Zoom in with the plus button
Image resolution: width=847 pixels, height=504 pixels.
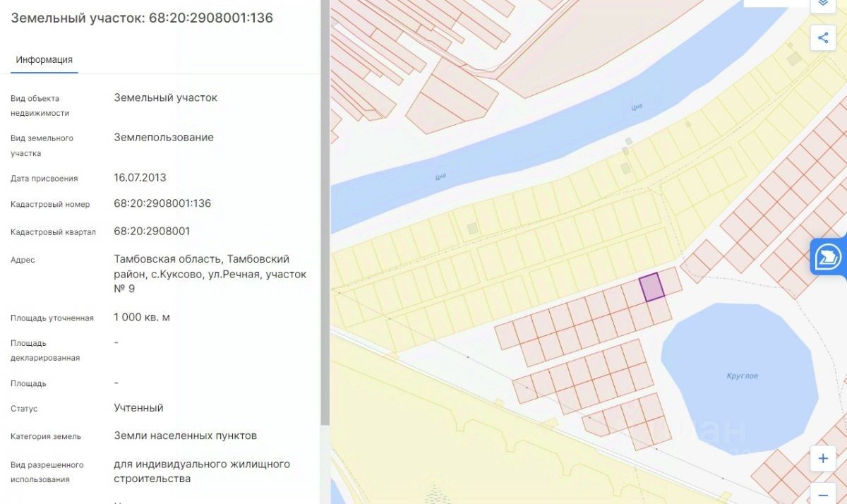823,458
